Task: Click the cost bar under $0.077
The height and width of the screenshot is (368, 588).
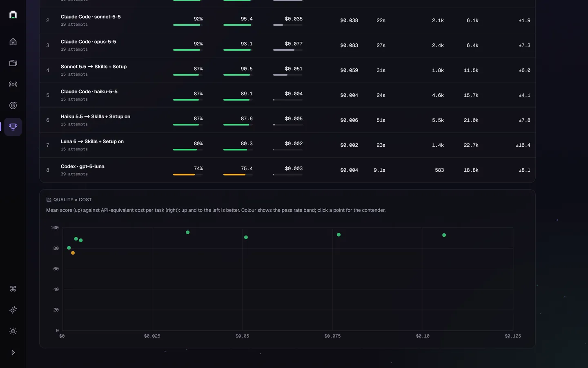Action: click(x=288, y=50)
